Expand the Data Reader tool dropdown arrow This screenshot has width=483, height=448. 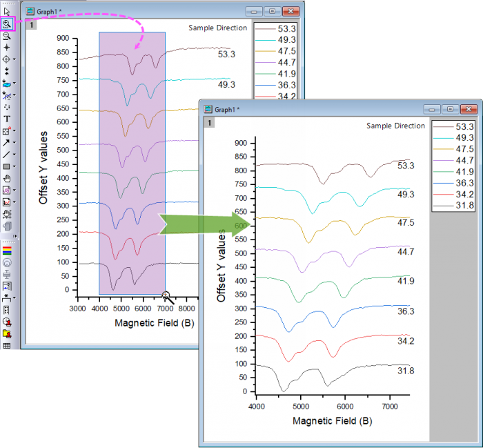click(13, 60)
